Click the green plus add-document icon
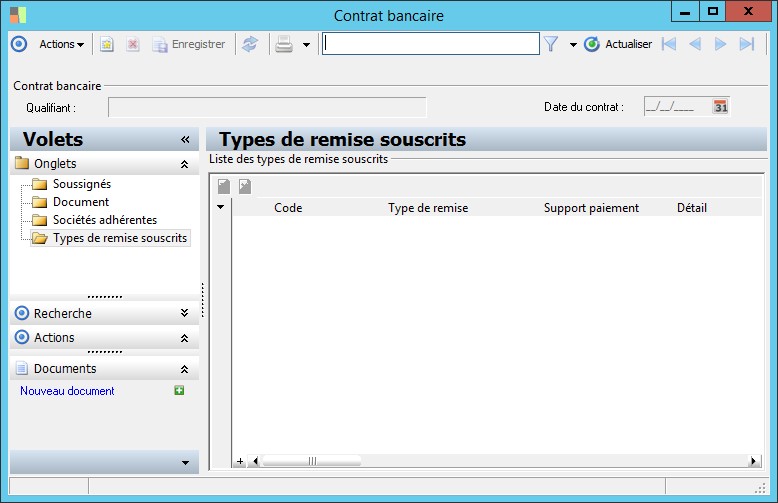The width and height of the screenshot is (778, 503). point(179,390)
